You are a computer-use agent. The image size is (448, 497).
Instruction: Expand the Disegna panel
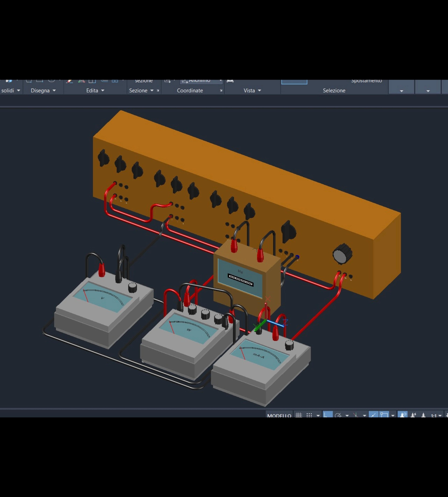pyautogui.click(x=43, y=91)
